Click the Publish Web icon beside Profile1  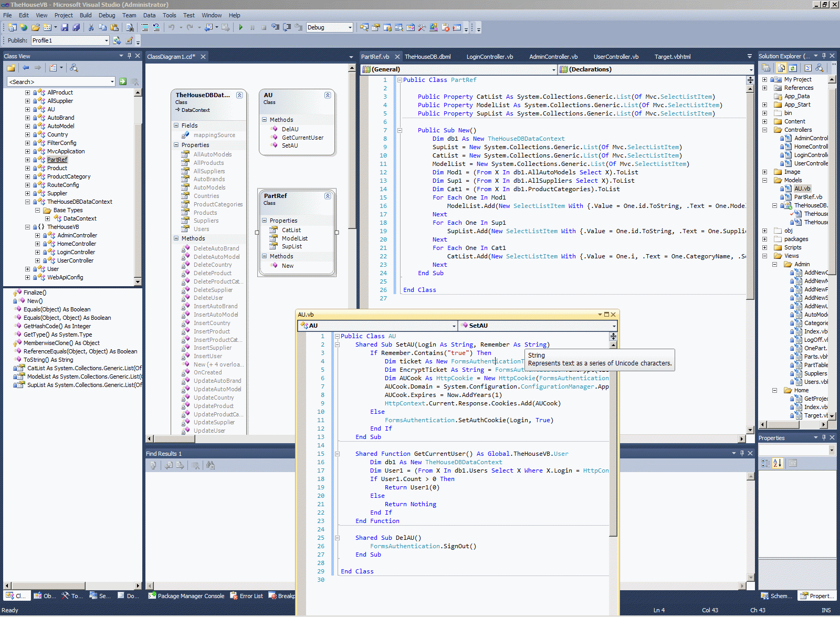tap(117, 40)
